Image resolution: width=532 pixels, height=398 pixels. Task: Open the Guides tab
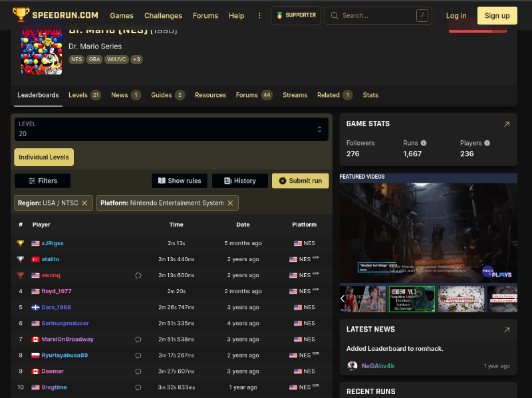(168, 95)
